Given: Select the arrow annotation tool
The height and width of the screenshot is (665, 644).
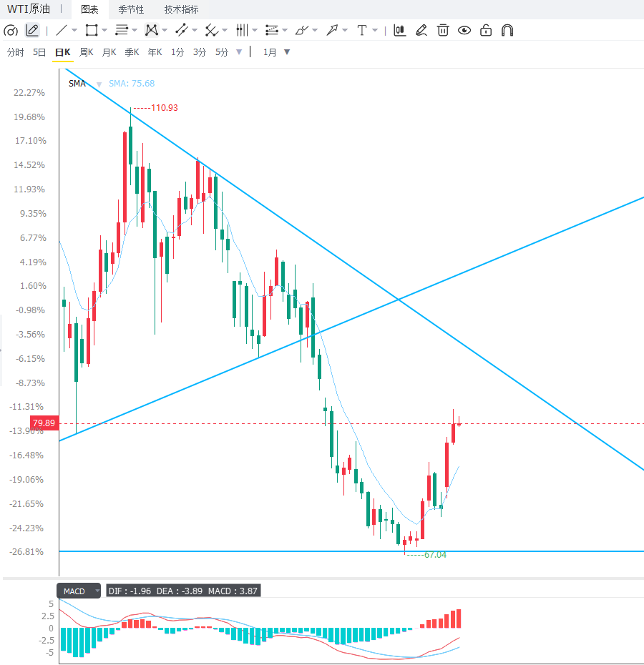Looking at the screenshot, I should (332, 31).
